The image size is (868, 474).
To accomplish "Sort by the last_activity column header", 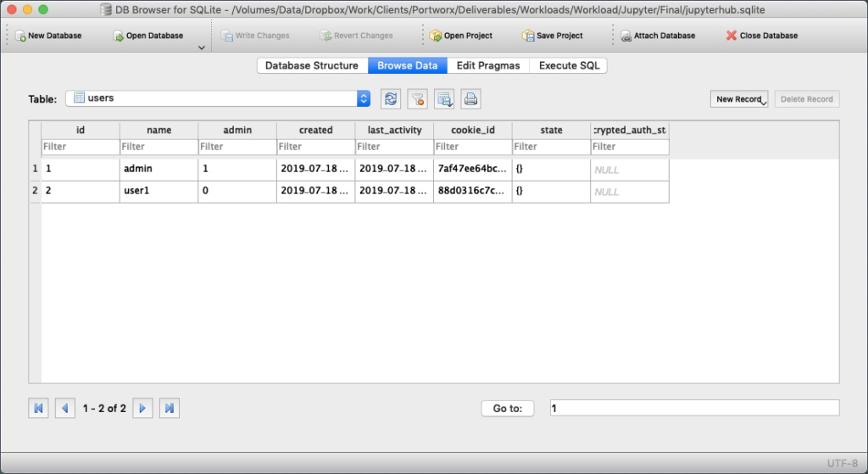I will coord(394,130).
